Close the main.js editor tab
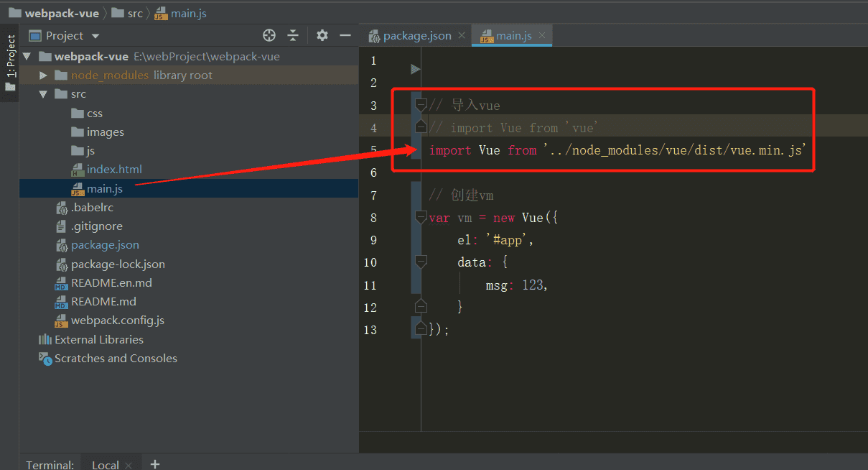Screen dimensions: 868x470 (x=541, y=35)
